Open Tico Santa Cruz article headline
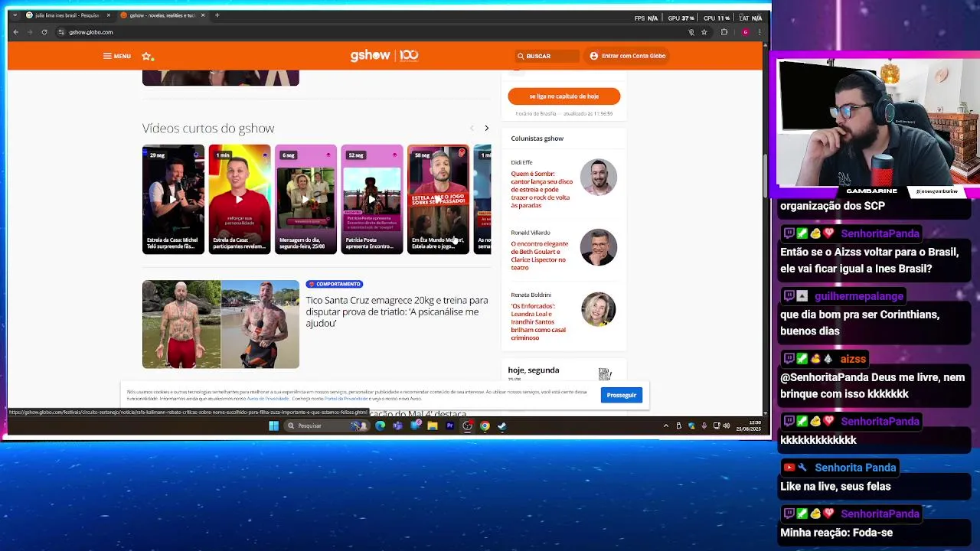 click(x=397, y=311)
